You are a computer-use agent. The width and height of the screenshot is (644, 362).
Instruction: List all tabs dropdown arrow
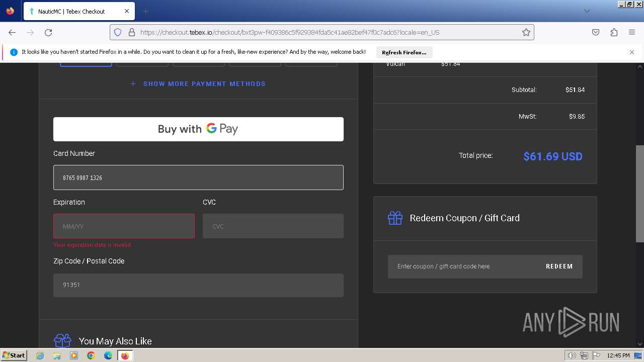click(587, 11)
